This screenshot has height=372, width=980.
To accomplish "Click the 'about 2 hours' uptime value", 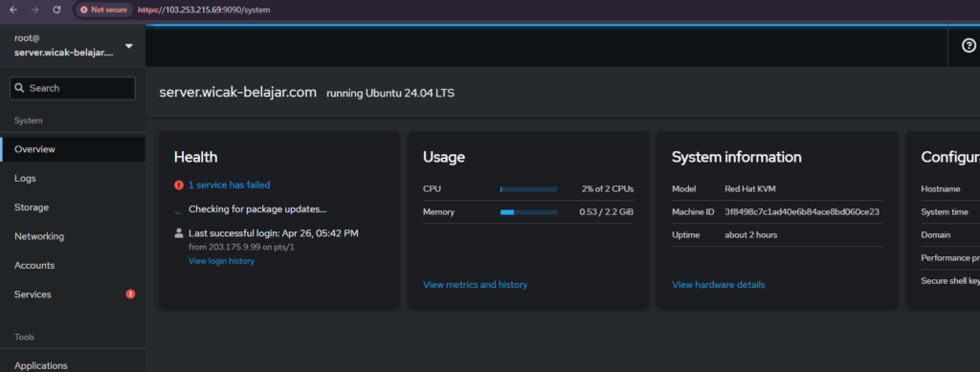I will click(x=750, y=235).
